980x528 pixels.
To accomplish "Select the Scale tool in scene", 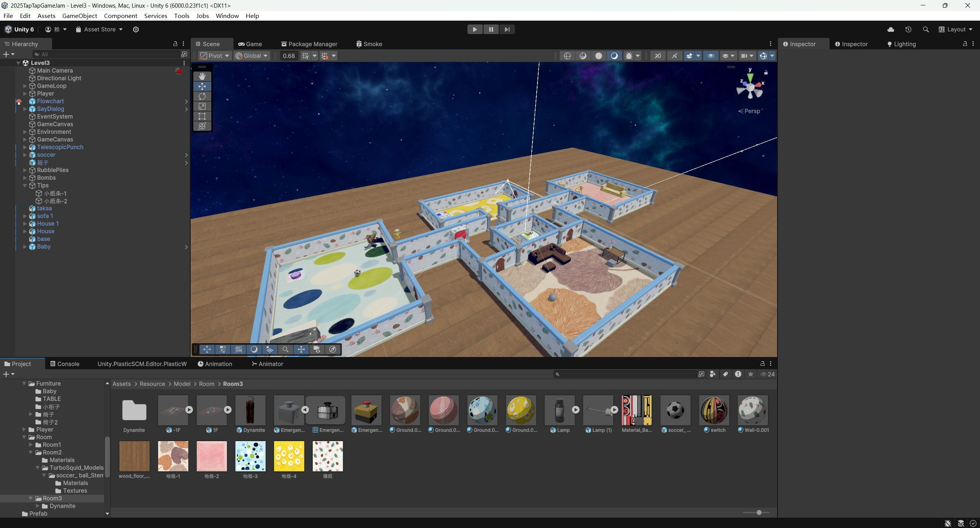I will click(202, 106).
